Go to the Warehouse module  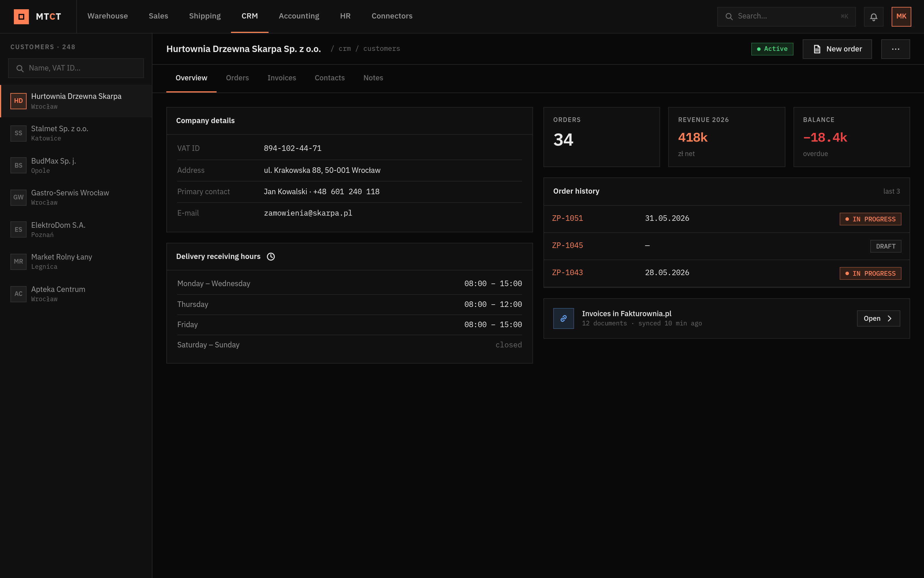(108, 16)
